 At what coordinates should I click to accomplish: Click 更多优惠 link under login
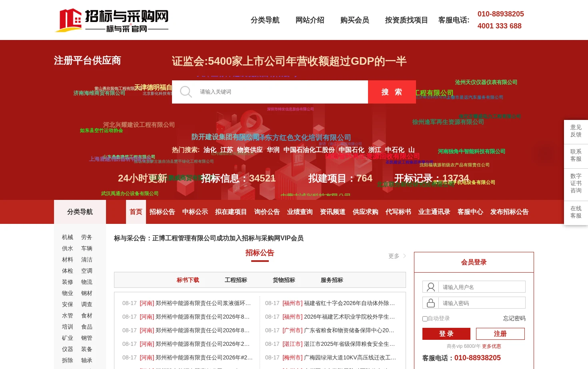(x=492, y=346)
